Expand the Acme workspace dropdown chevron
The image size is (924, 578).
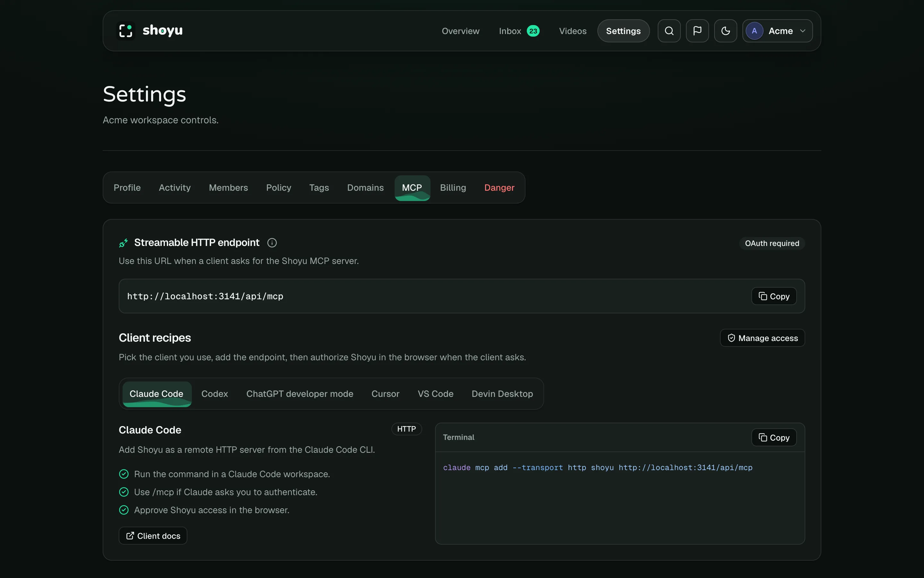click(x=803, y=31)
